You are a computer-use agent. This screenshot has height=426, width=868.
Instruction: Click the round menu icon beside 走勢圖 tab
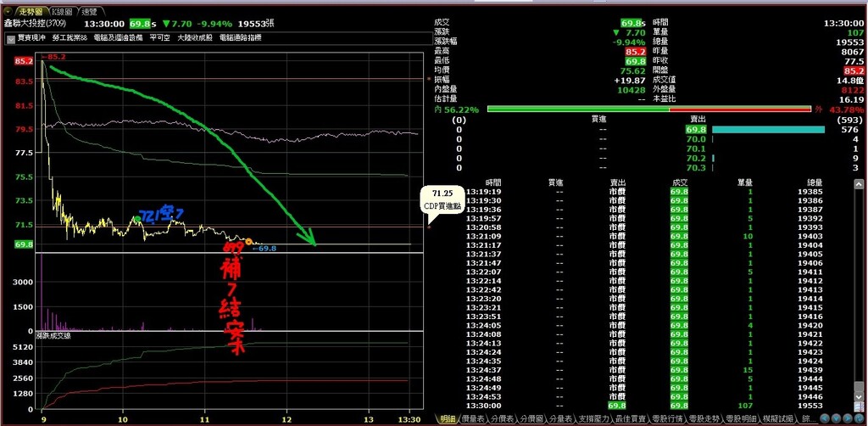[x=8, y=12]
